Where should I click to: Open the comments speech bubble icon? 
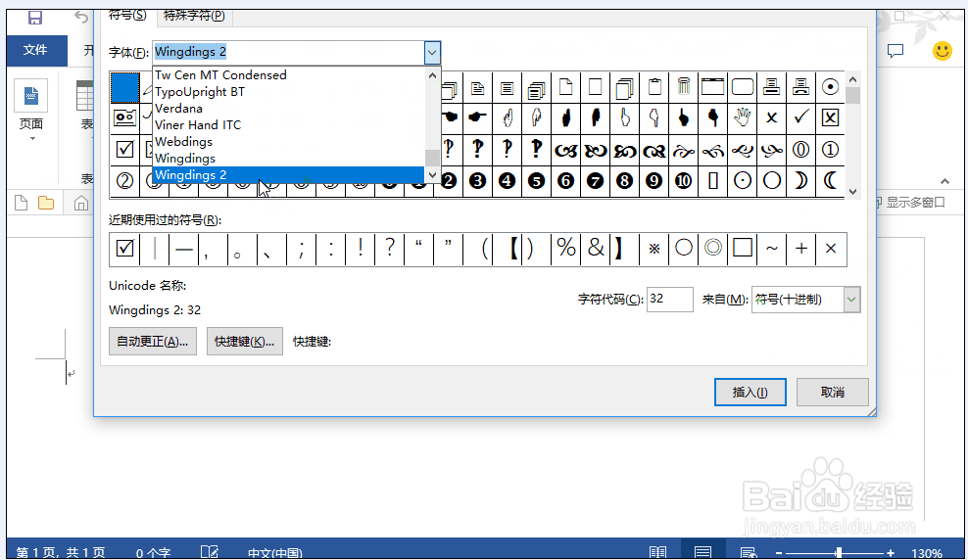click(895, 51)
